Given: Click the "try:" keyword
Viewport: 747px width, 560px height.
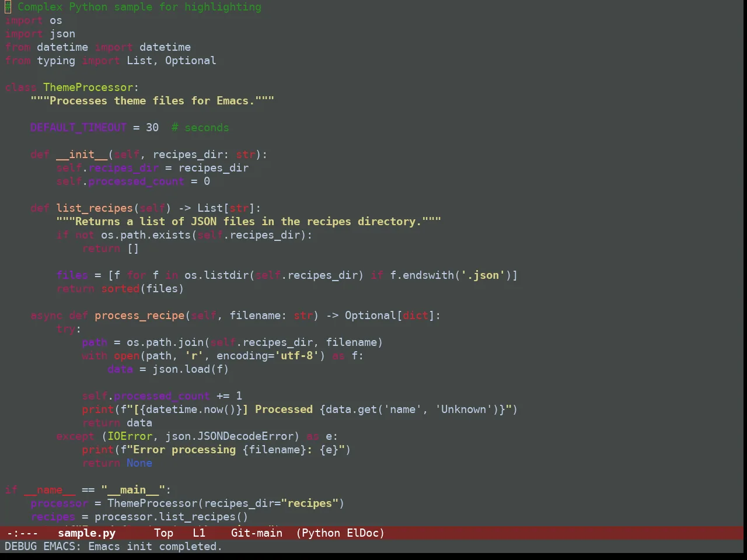Looking at the screenshot, I should (69, 329).
